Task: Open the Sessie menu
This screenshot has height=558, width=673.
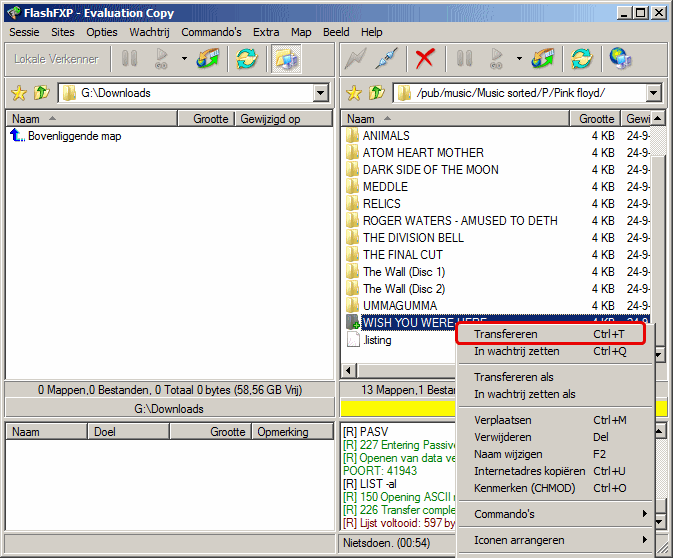Action: (24, 32)
